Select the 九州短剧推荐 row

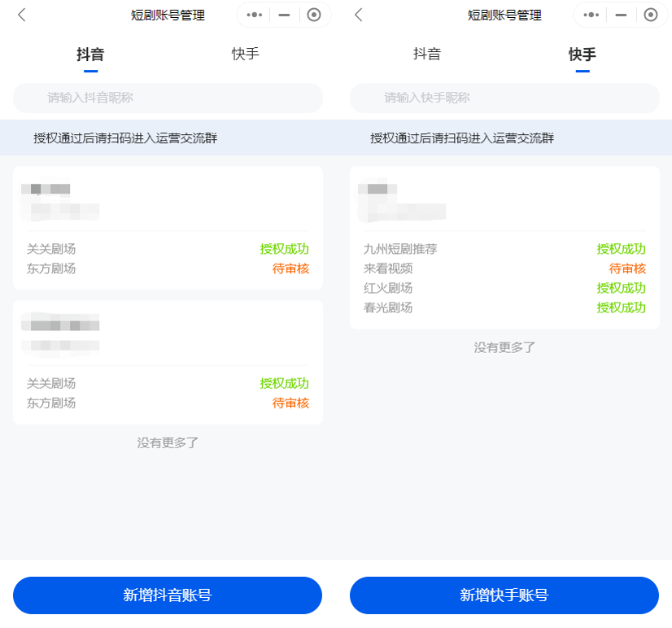(x=504, y=249)
